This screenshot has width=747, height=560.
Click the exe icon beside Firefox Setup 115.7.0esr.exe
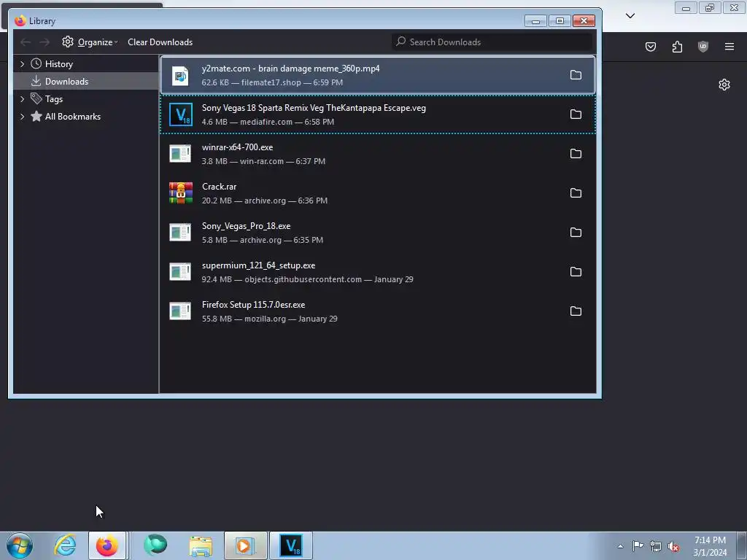click(x=180, y=311)
